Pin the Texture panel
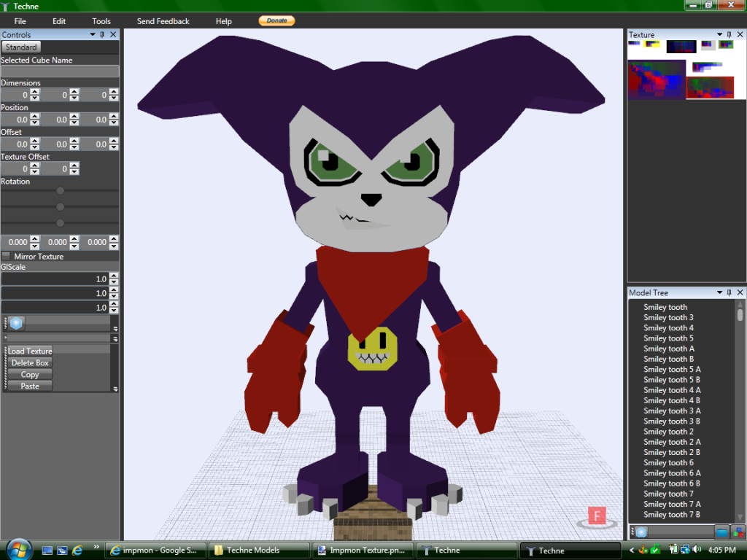Viewport: 747px width, 560px height. tap(729, 35)
